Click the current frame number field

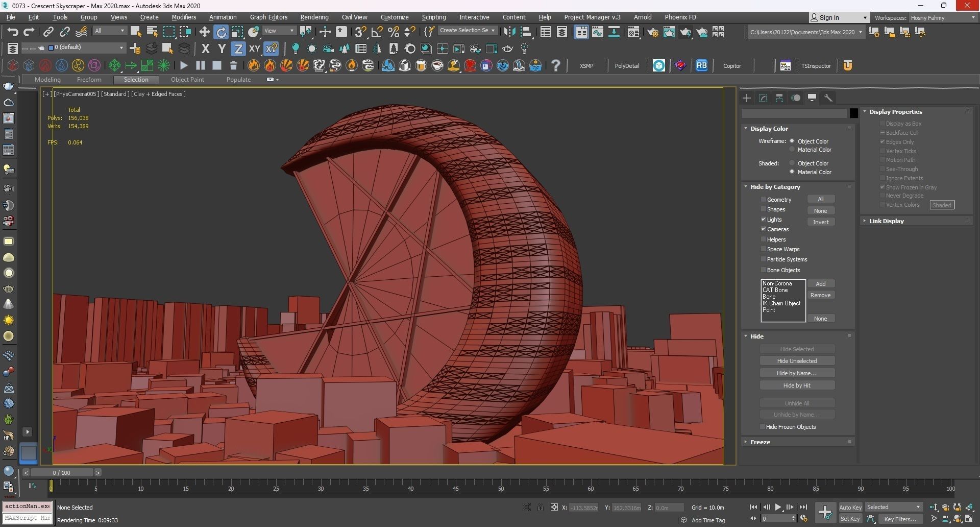pos(776,519)
